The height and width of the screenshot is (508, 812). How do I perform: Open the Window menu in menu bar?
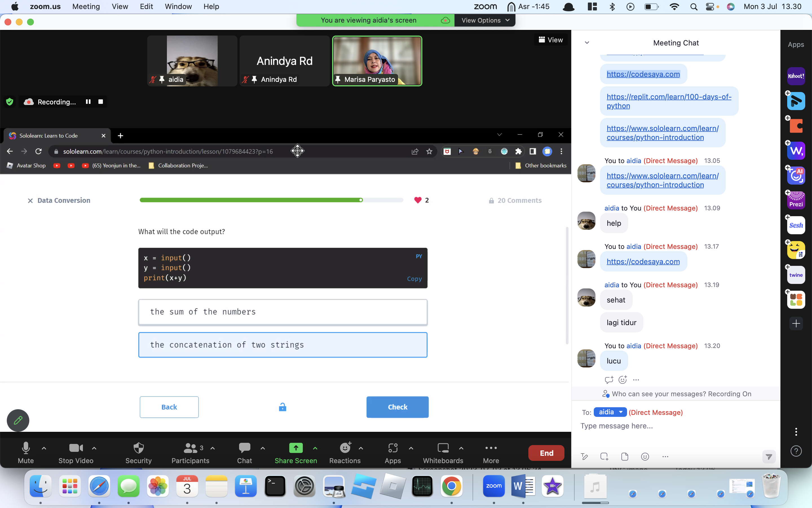pyautogui.click(x=178, y=6)
